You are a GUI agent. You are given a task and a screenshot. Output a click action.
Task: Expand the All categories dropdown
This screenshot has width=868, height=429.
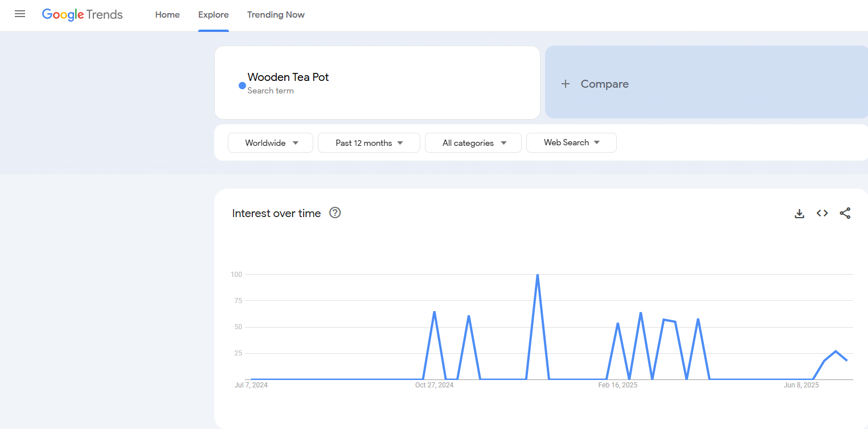(x=473, y=143)
